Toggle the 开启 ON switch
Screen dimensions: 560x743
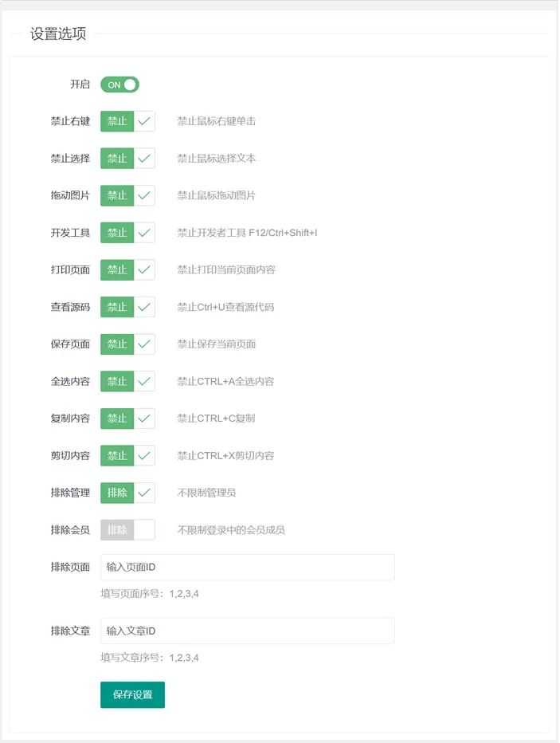(x=119, y=85)
